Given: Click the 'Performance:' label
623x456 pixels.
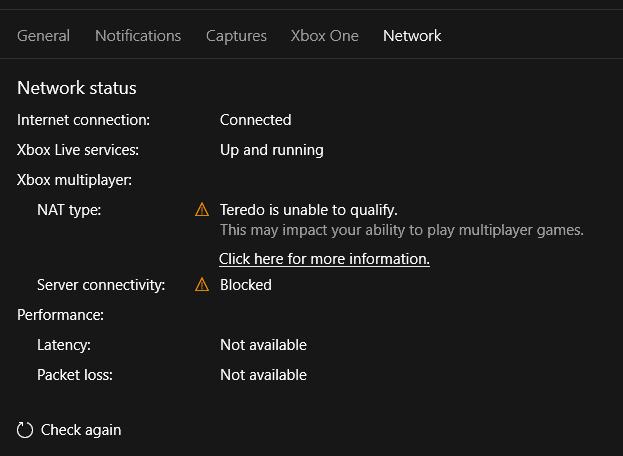Looking at the screenshot, I should point(60,315).
